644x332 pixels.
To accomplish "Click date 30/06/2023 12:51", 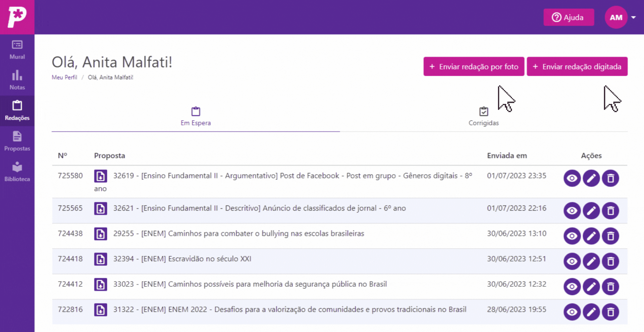I will 517,259.
